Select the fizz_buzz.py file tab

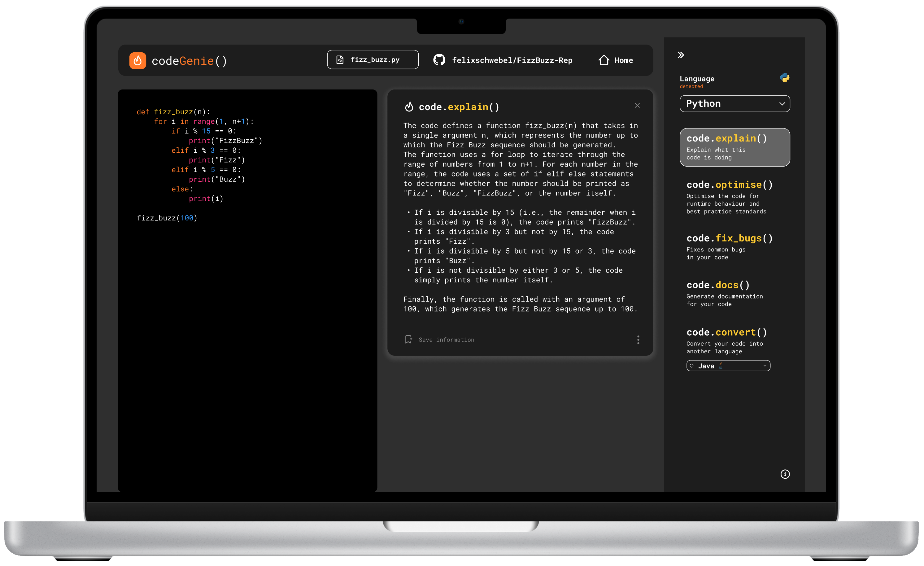(x=373, y=59)
